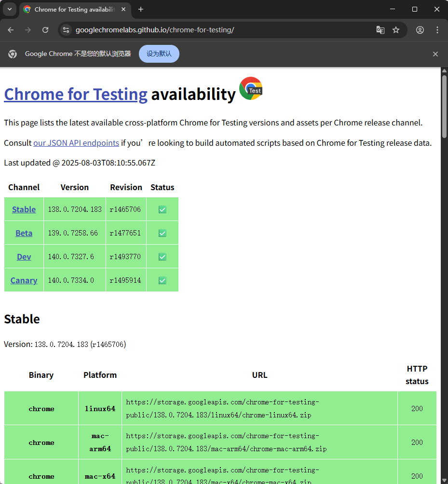
Task: Select Beta version 139.0.7258.66 cell
Action: click(x=75, y=233)
